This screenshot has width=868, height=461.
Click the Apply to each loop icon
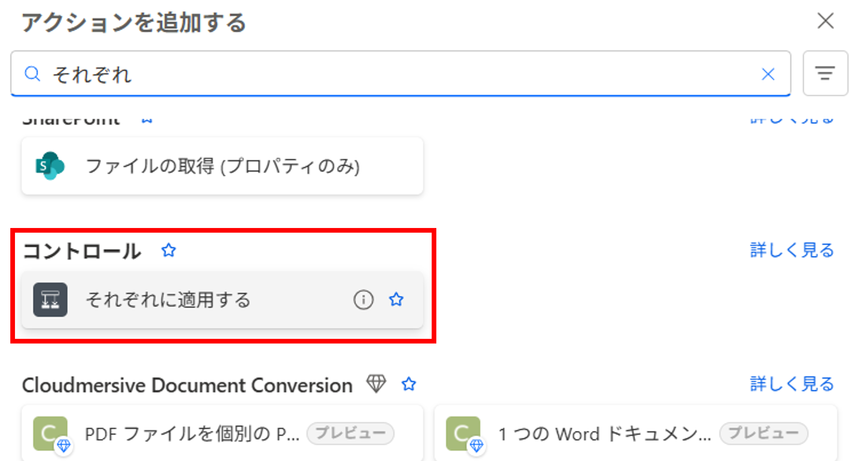(x=50, y=300)
